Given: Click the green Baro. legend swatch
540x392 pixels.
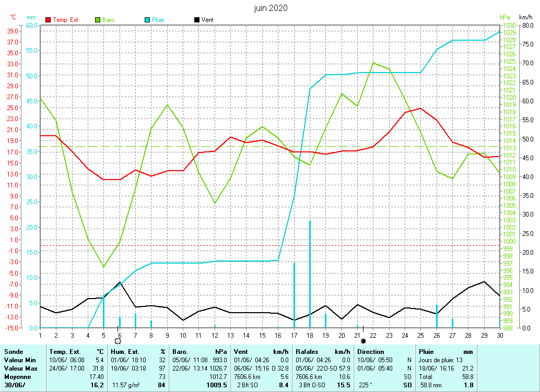Looking at the screenshot, I should pos(98,20).
